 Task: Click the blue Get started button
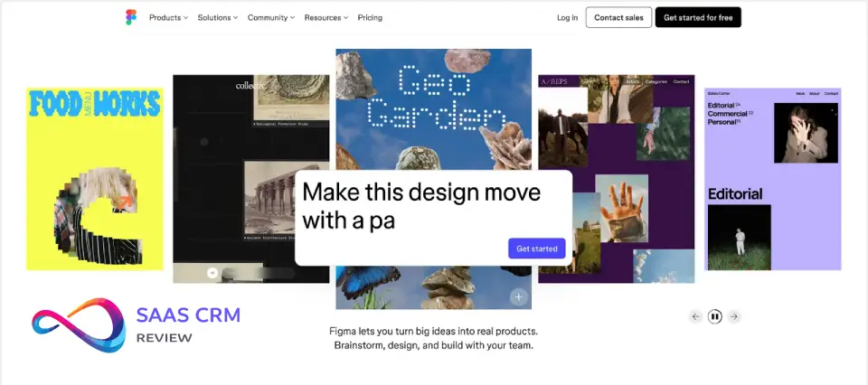(x=537, y=249)
